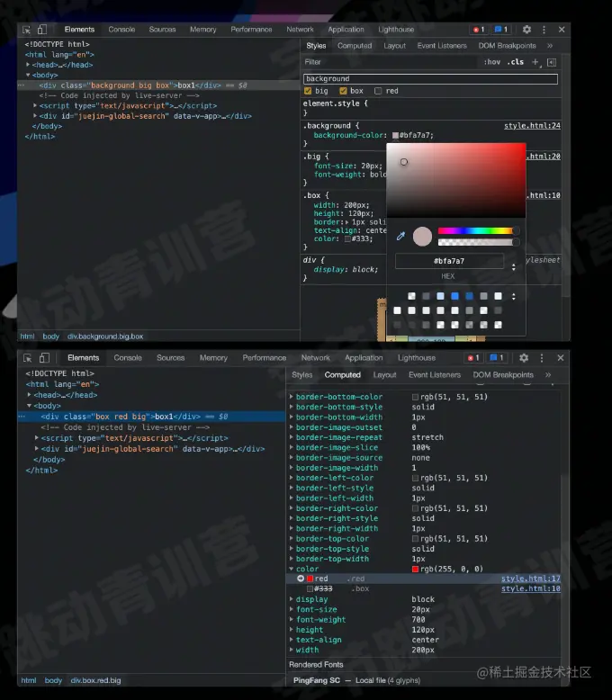Viewport: 612px width, 700px height.
Task: Toggle device toolbar icon in upper DevTools
Action: [42, 30]
